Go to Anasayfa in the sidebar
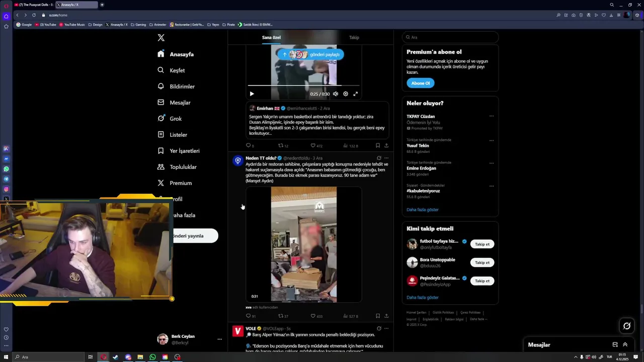Image resolution: width=644 pixels, height=362 pixels. click(176, 54)
